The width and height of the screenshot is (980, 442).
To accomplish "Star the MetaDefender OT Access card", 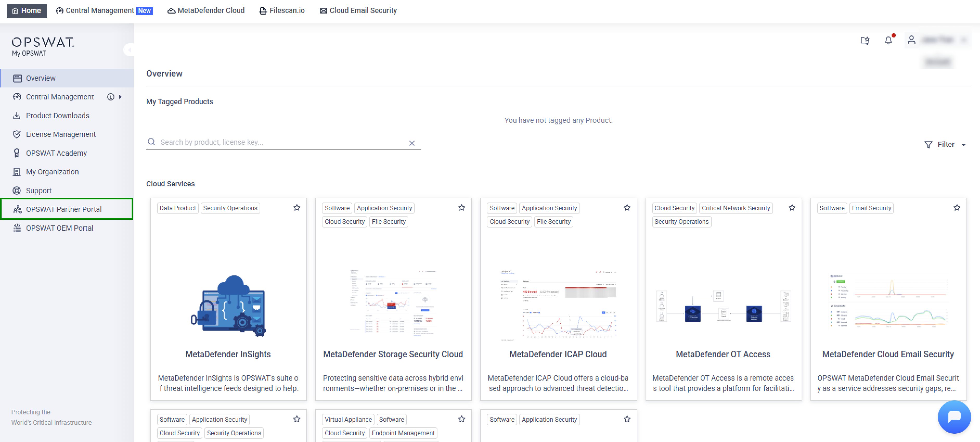I will coord(792,208).
